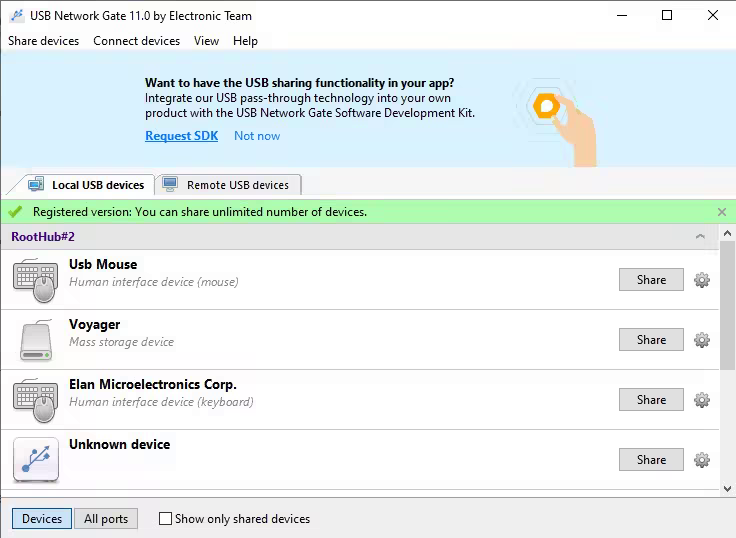The width and height of the screenshot is (736, 538).
Task: Click the Request SDK link
Action: pyautogui.click(x=181, y=136)
